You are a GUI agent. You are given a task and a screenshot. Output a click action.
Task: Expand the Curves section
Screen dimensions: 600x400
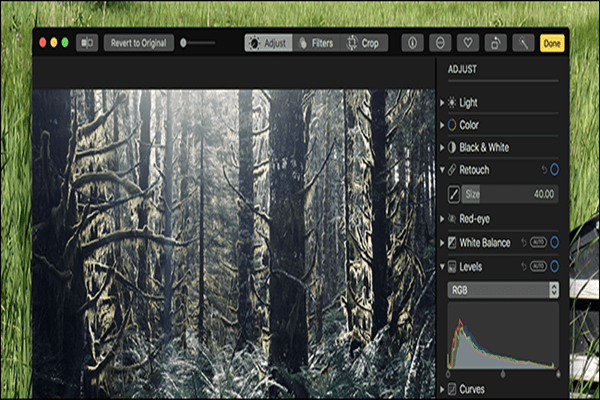pyautogui.click(x=442, y=389)
